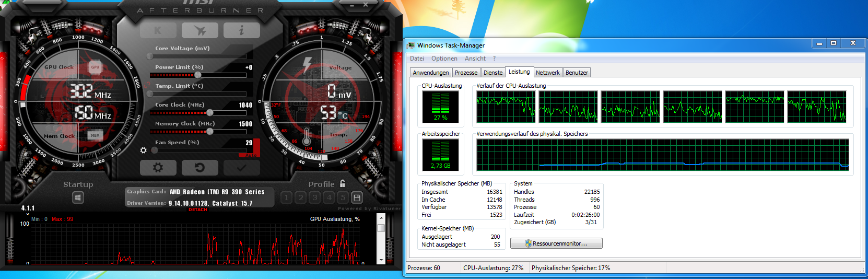Click the Memory Clock value 1500
Screen dimensions: 868x279
coord(245,124)
